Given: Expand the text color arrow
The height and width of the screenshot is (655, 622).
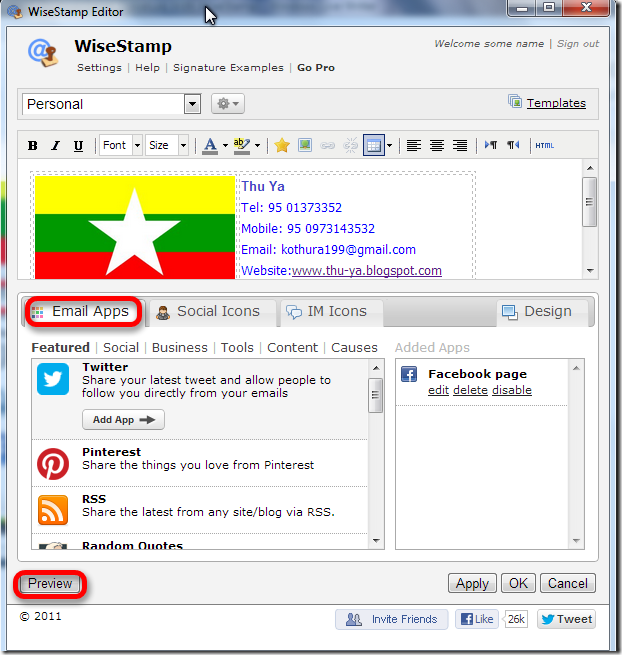Looking at the screenshot, I should click(225, 146).
